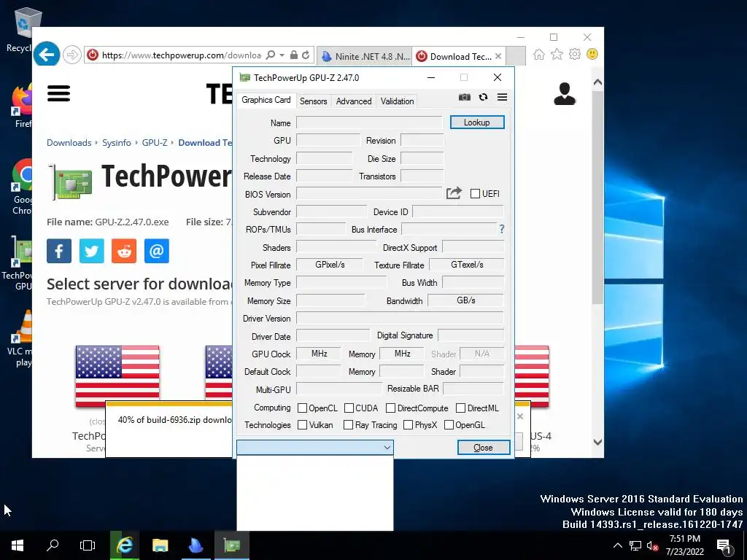This screenshot has height=560, width=747.
Task: Click the first US server flag thumbnail
Action: coord(117,376)
